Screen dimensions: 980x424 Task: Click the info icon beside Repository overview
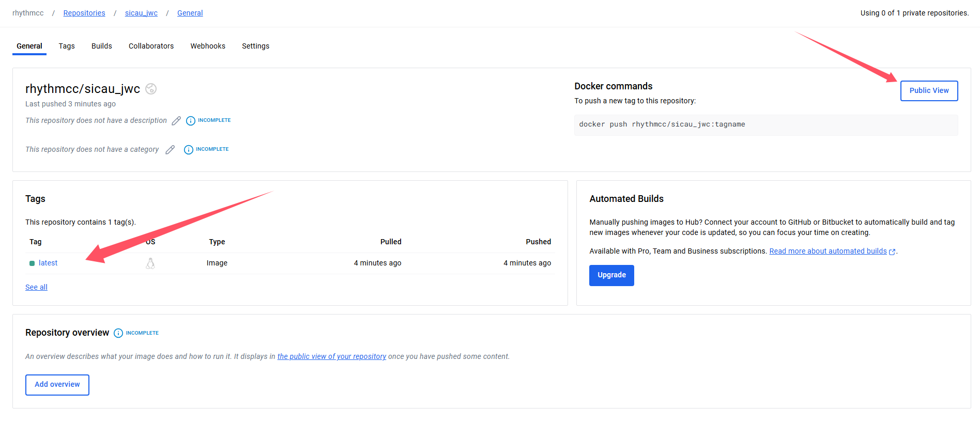click(118, 333)
